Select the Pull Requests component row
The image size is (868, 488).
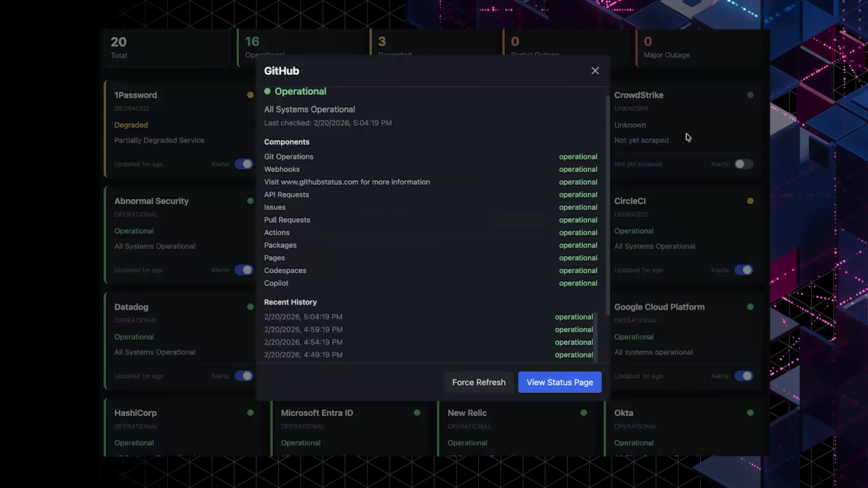click(x=431, y=220)
